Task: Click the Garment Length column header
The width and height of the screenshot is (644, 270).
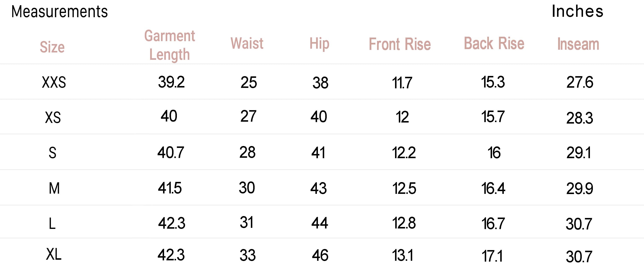Action: [170, 45]
